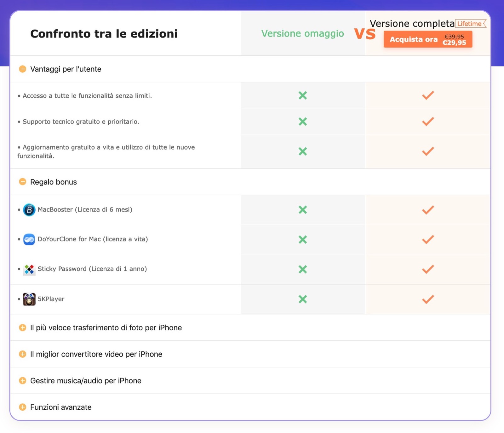Viewport: 504px width, 433px height.
Task: Click the orange checkmark for 5KPlayer row
Action: click(x=428, y=299)
